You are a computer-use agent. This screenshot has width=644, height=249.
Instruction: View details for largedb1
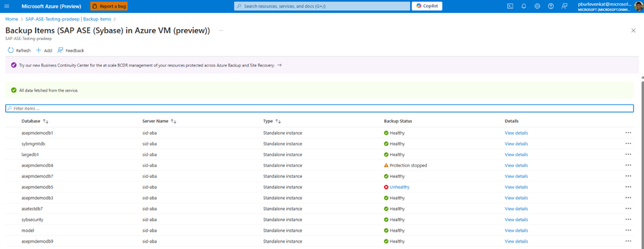(516, 154)
